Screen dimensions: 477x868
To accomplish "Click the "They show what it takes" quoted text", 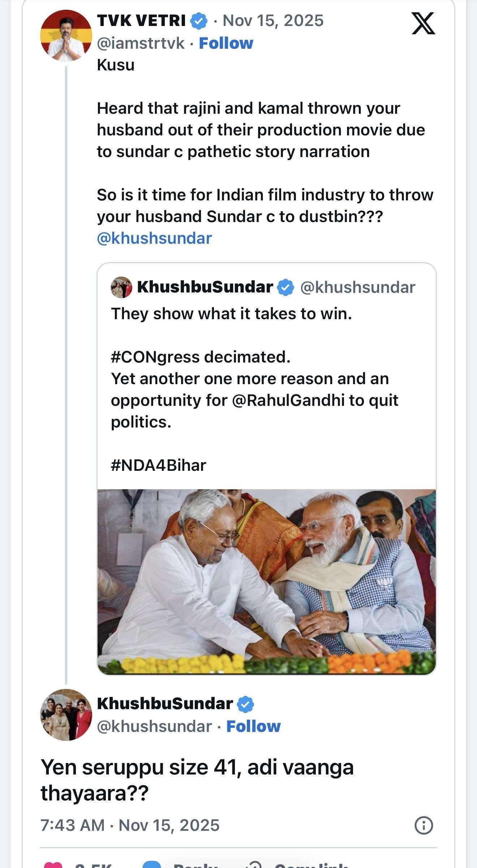I will point(231,314).
